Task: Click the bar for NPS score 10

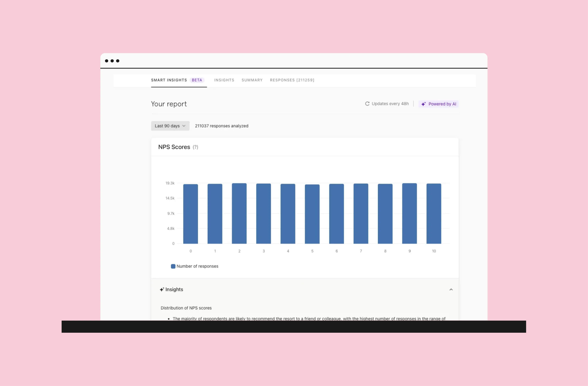Action: (434, 214)
